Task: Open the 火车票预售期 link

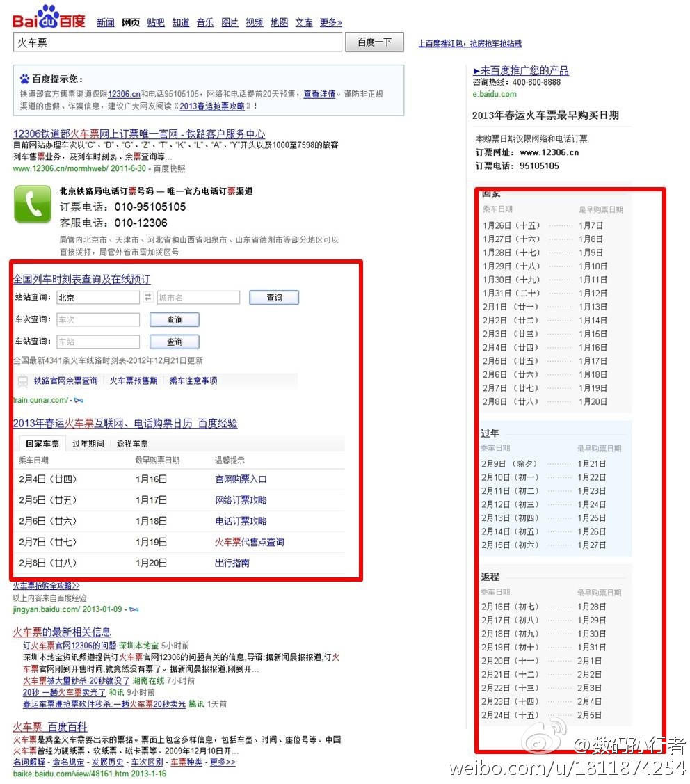Action: pos(134,381)
